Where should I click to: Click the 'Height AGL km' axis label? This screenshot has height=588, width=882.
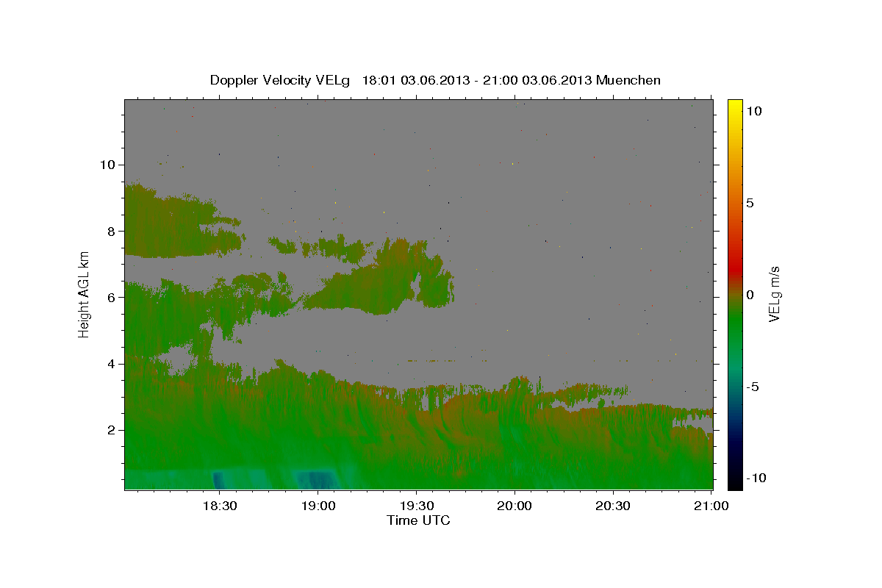[x=84, y=293]
